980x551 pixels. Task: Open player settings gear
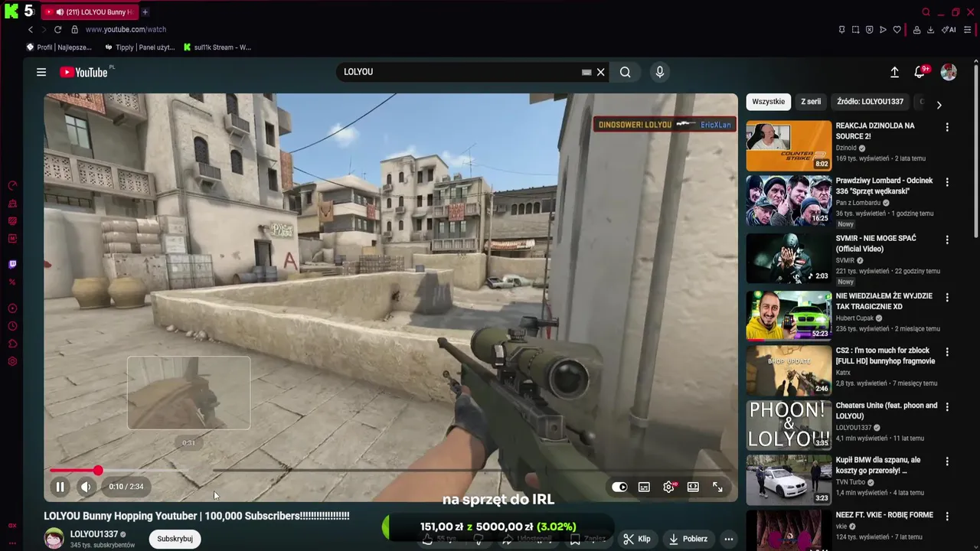669,487
